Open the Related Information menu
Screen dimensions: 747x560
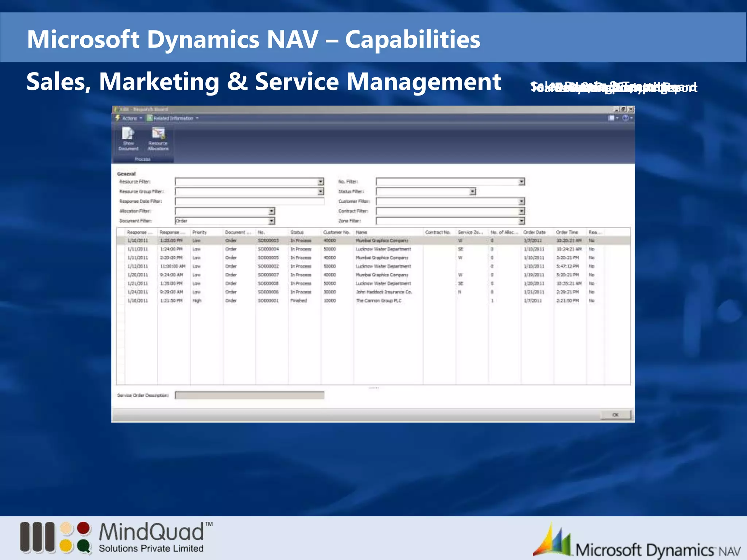pos(174,118)
